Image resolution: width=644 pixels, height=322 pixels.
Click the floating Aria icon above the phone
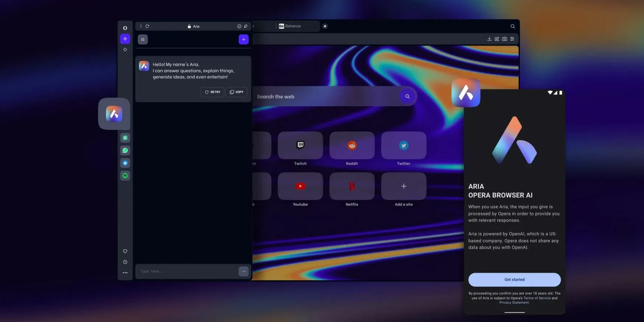click(466, 93)
